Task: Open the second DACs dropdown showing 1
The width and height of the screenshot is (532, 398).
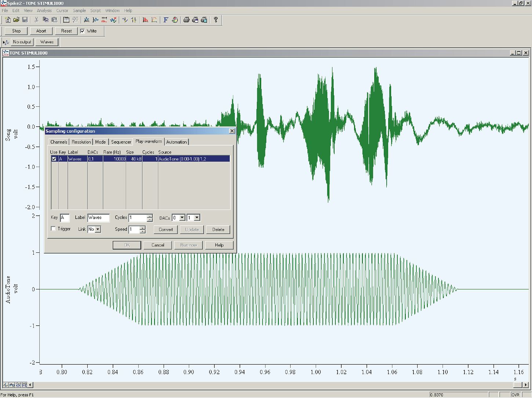Action: [x=196, y=218]
